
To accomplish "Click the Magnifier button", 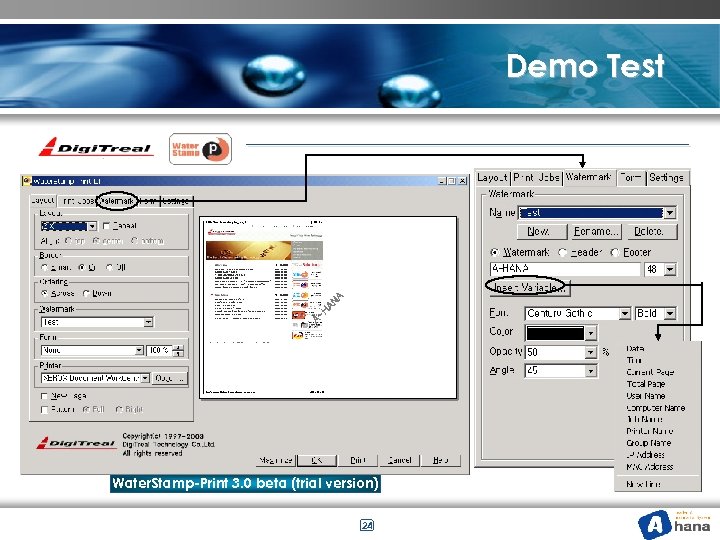I will 276,460.
